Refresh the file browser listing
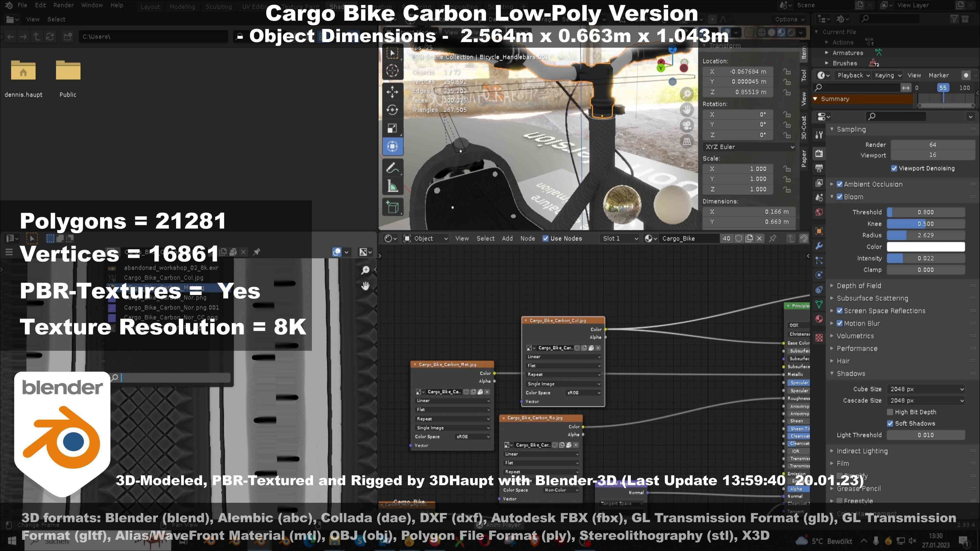The image size is (980, 551). pos(50,36)
